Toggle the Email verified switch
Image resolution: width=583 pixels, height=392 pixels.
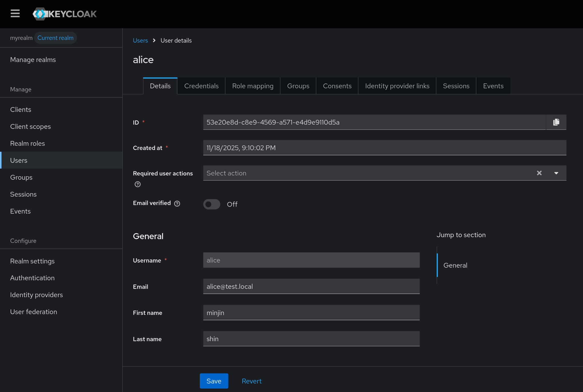pyautogui.click(x=212, y=204)
